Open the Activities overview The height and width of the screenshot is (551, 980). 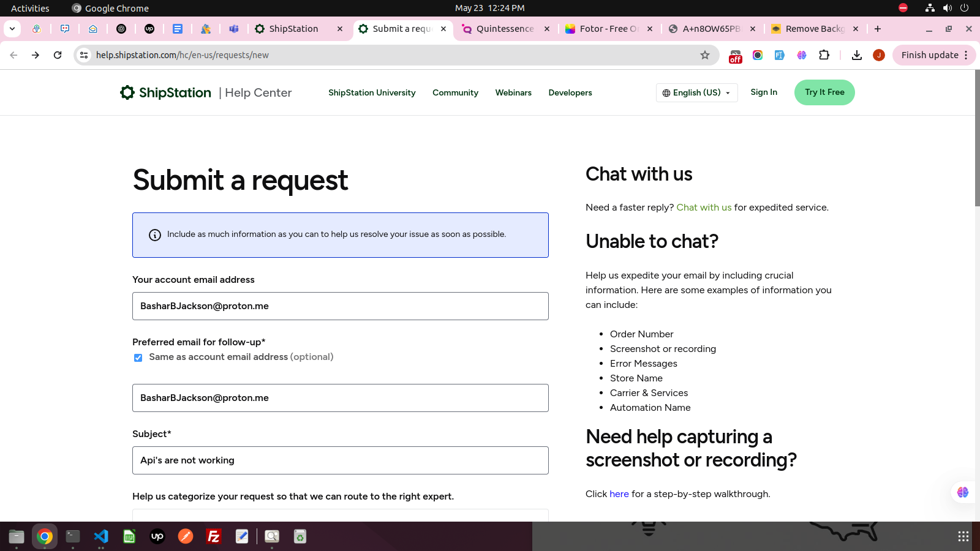point(30,8)
